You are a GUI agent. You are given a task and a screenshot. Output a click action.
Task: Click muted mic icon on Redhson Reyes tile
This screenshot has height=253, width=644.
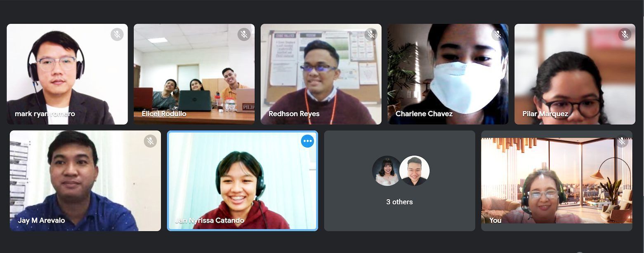pyautogui.click(x=371, y=34)
